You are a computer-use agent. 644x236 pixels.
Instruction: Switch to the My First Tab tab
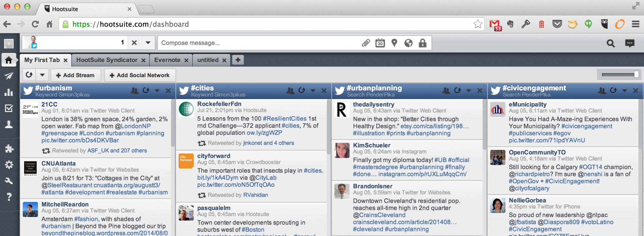[42, 60]
